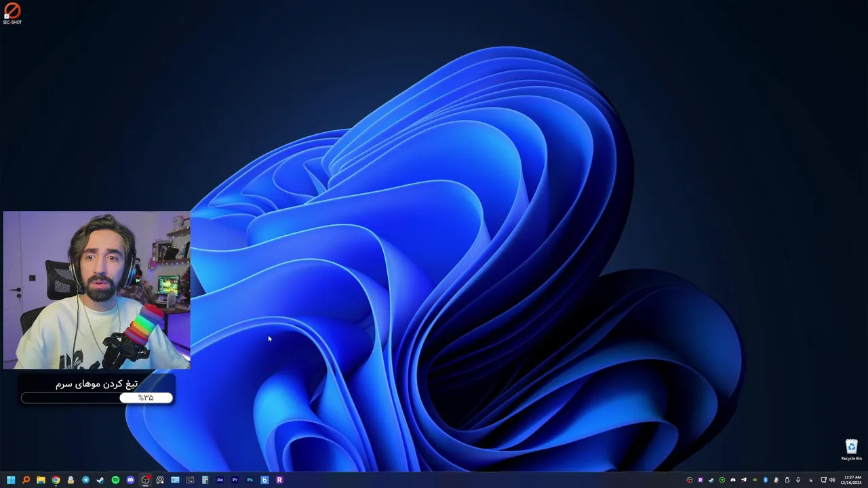
Task: Launch Adobe Premiere Pro from taskbar
Action: point(235,480)
